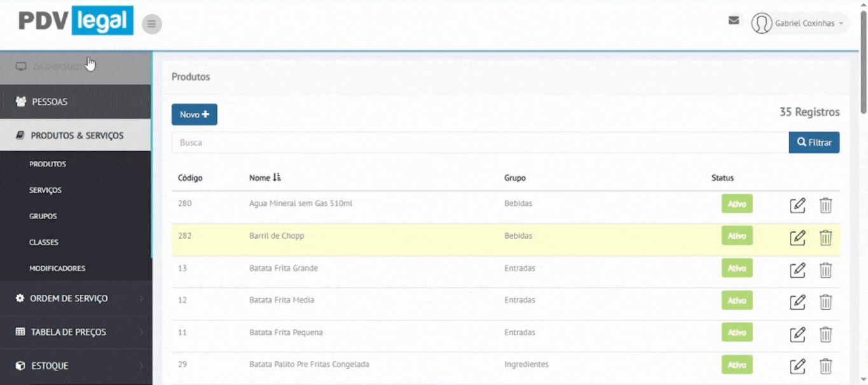The height and width of the screenshot is (385, 868).
Task: Toggle Ativo status for Agua Mineral
Action: [x=736, y=204]
